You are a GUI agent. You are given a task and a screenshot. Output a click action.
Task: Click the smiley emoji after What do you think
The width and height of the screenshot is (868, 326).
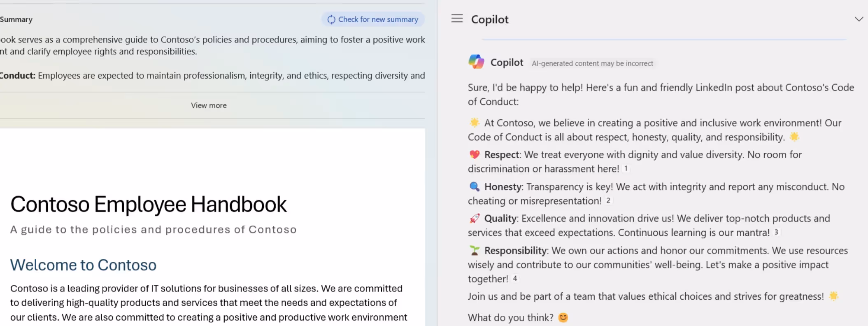click(x=563, y=317)
